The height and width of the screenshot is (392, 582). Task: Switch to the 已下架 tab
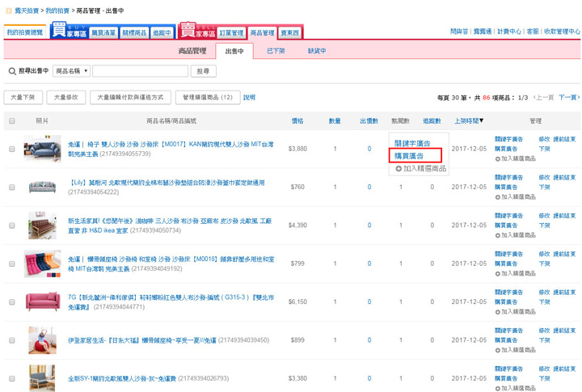click(276, 51)
